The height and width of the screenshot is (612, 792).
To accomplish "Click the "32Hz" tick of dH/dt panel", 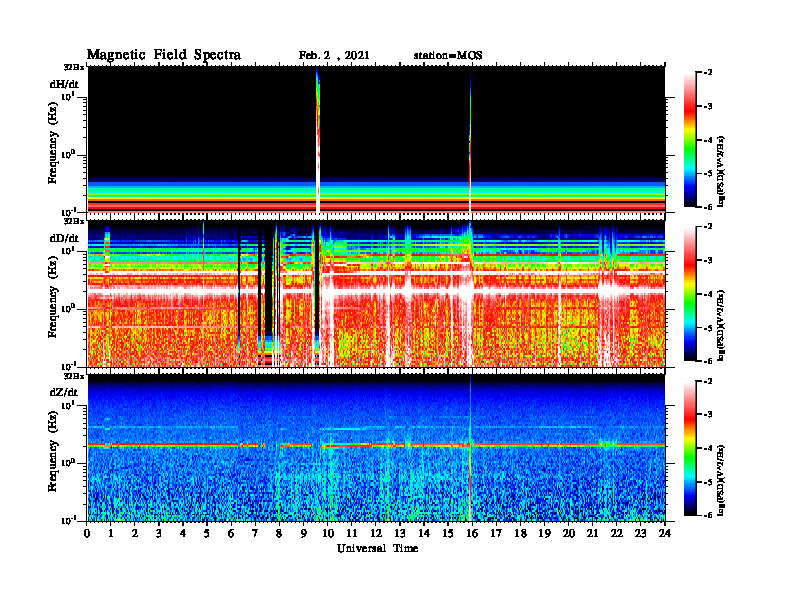I will (x=74, y=67).
